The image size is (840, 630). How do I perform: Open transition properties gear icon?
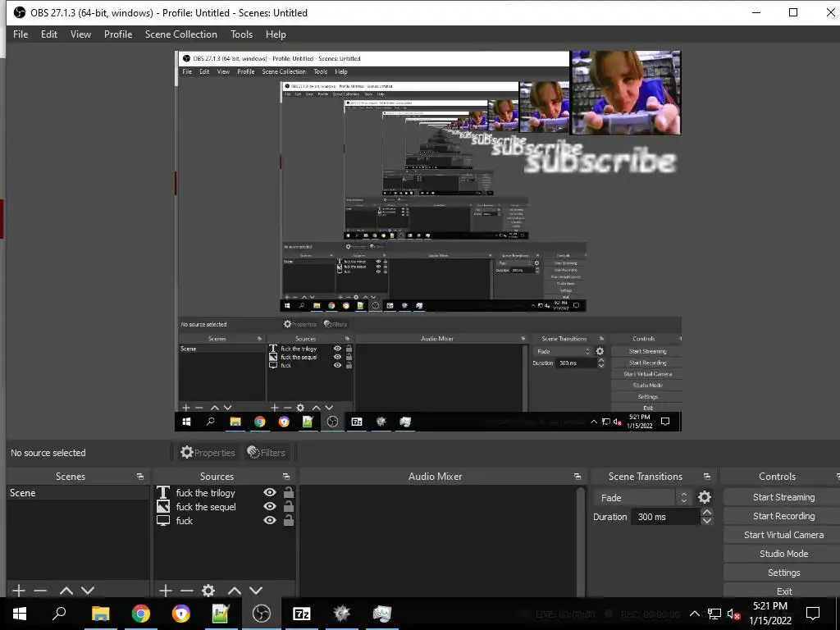pyautogui.click(x=705, y=497)
